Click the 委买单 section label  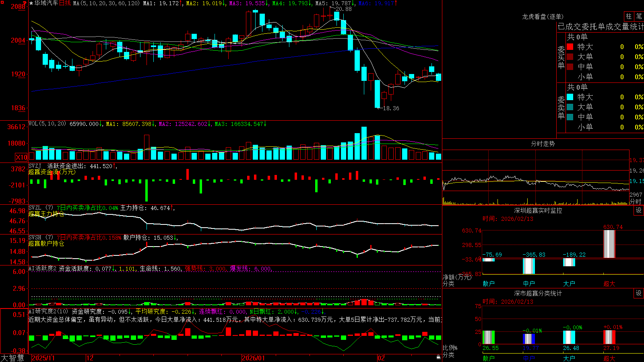click(561, 58)
